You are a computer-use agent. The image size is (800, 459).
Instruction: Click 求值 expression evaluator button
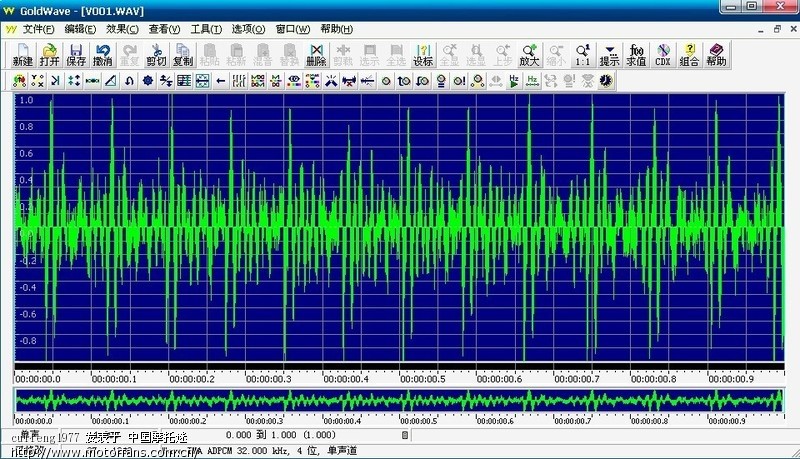coord(636,54)
